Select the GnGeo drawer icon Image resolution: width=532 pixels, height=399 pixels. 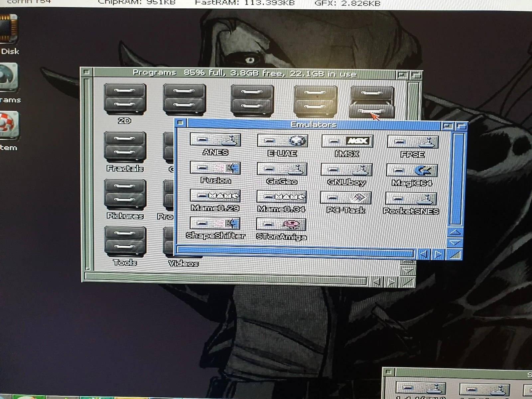tap(282, 169)
